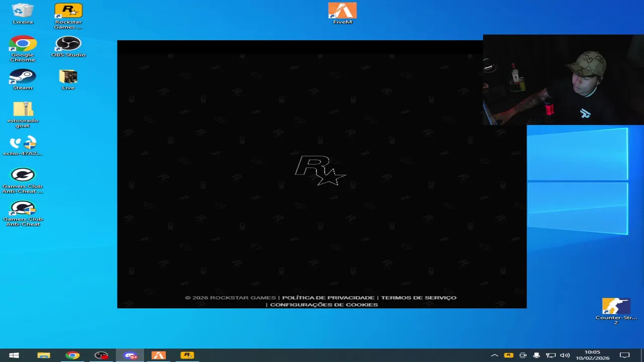Open Política de Privacidade link
This screenshot has width=644, height=362.
point(328,298)
